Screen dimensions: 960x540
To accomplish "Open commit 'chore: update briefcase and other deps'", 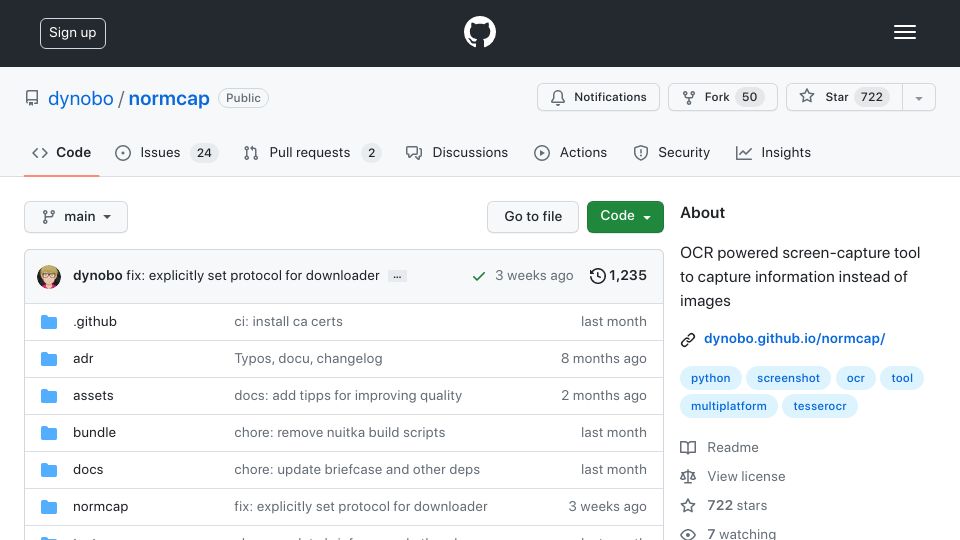I will pos(357,470).
